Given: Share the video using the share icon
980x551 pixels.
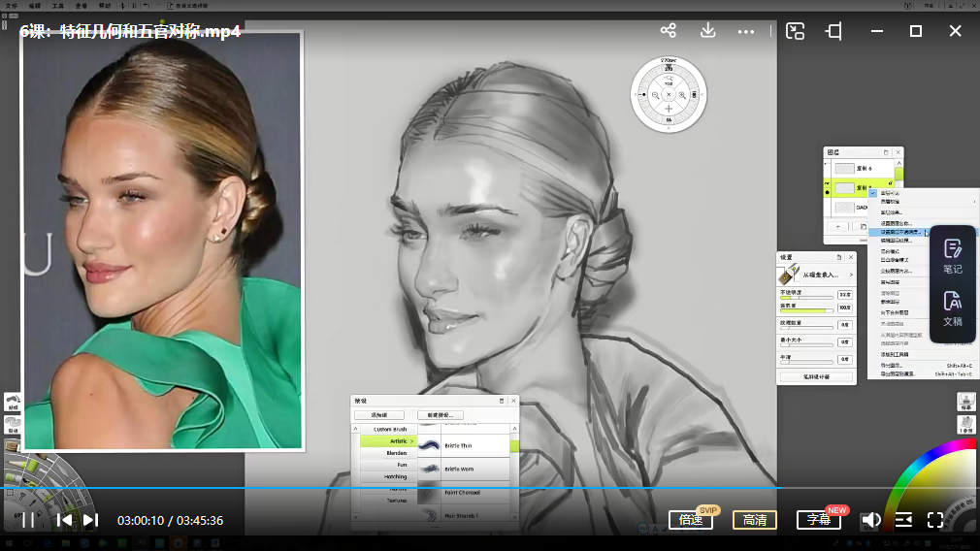Looking at the screenshot, I should point(669,30).
